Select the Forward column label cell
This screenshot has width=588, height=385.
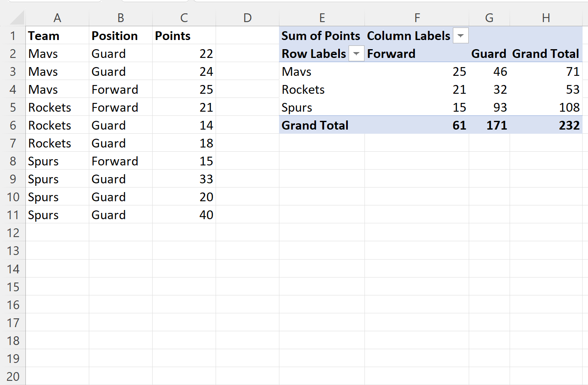pos(417,54)
